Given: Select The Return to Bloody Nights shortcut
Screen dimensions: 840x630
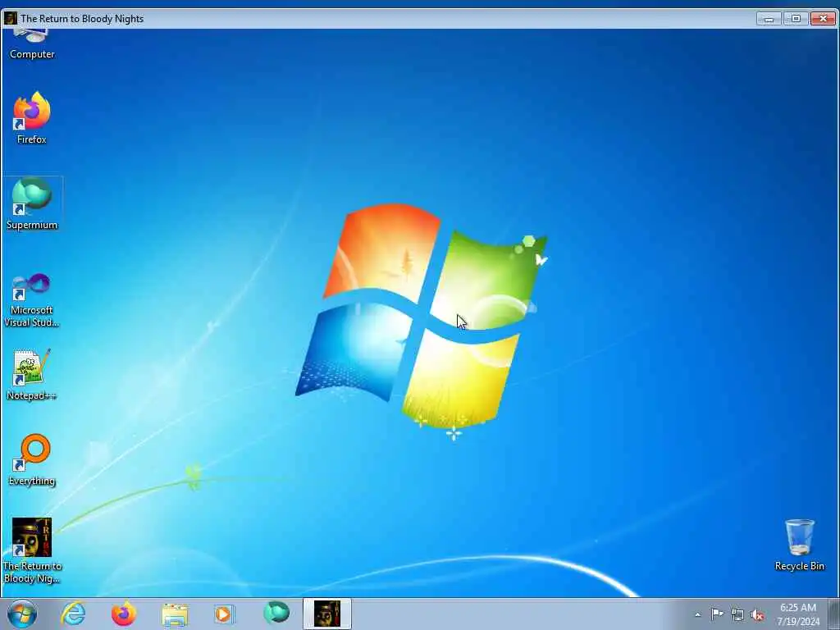Looking at the screenshot, I should (32, 550).
